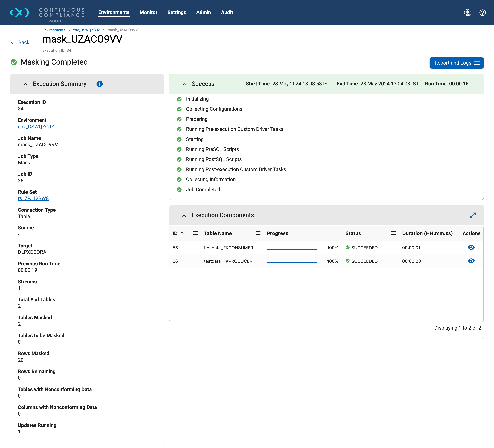This screenshot has height=448, width=494.
Task: Toggle ID column sort arrow
Action: click(182, 233)
